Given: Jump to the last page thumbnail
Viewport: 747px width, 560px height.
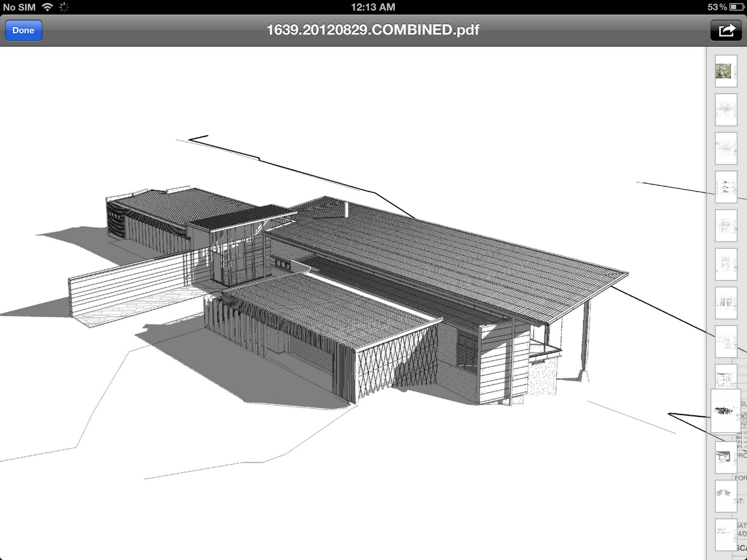Looking at the screenshot, I should [726, 534].
